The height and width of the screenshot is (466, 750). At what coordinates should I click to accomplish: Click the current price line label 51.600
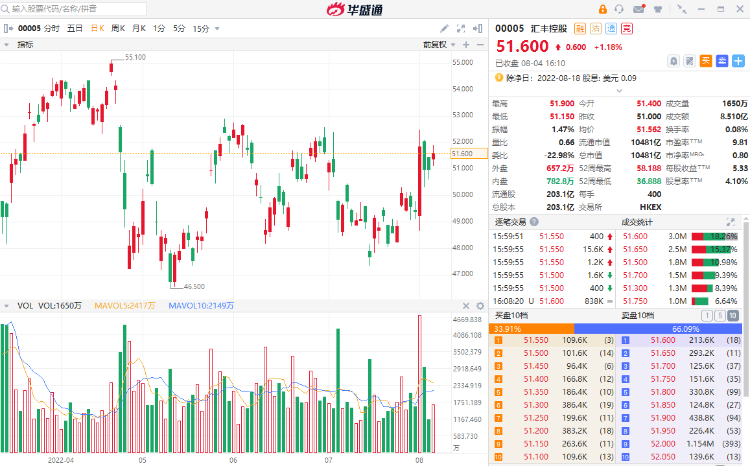469,154
